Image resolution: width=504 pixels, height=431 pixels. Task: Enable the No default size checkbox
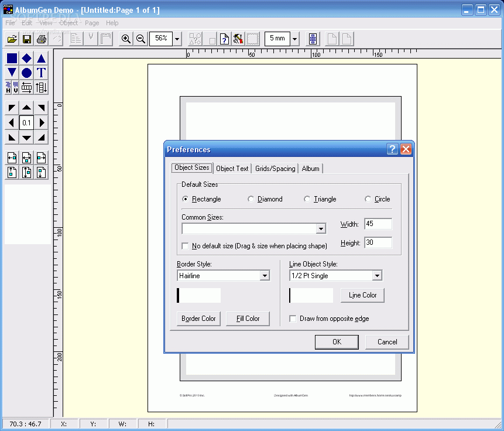point(185,246)
